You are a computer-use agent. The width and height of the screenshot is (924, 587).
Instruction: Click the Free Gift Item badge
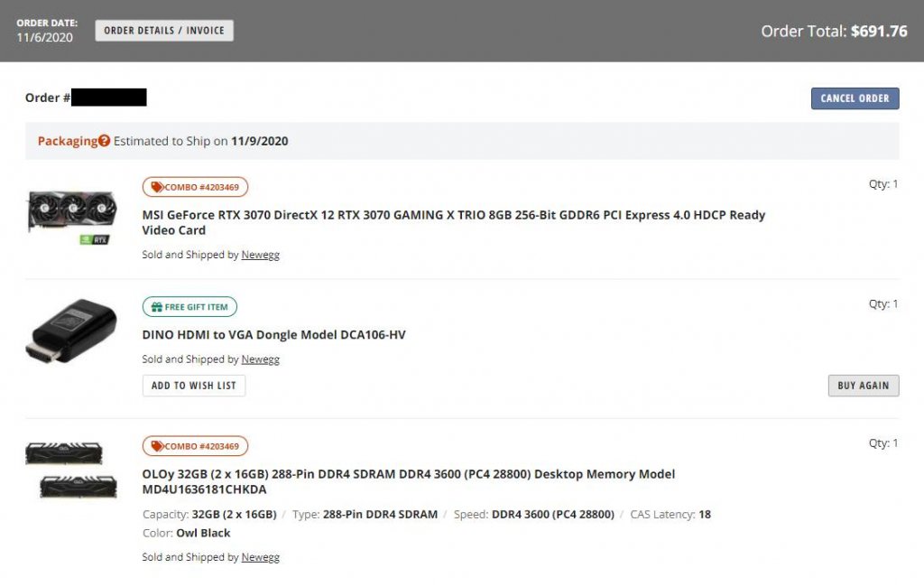click(x=189, y=307)
